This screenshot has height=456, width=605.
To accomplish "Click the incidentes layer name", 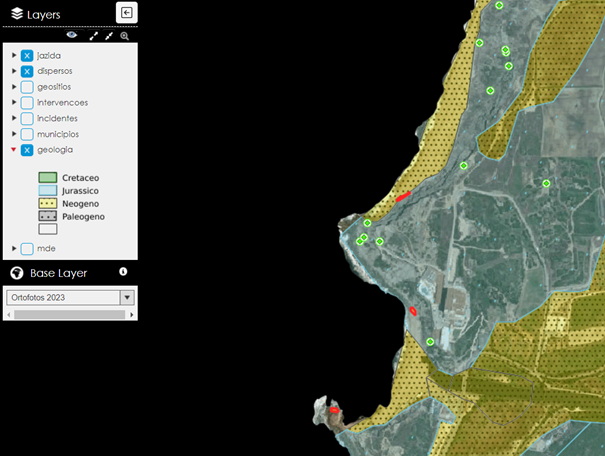I will click(57, 118).
